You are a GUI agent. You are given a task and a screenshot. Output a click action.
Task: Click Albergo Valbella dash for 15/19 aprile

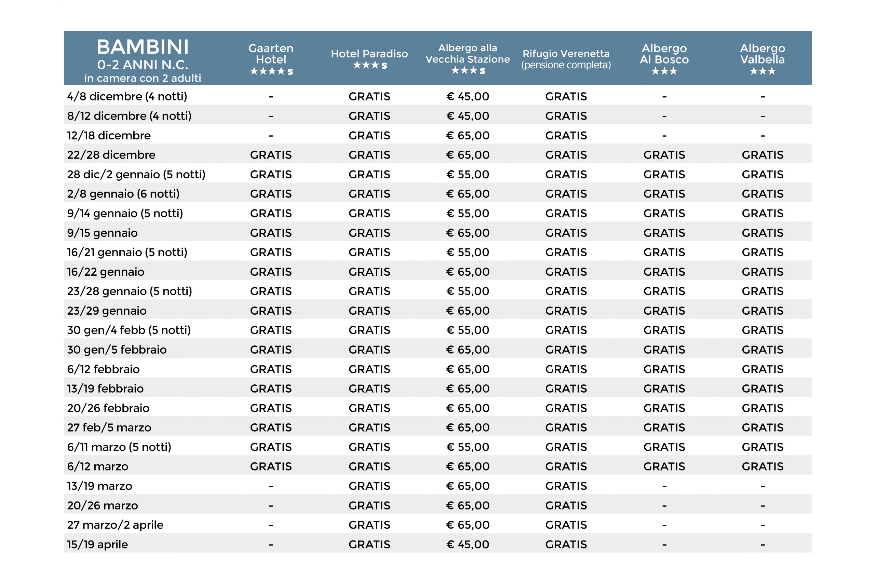point(763,546)
